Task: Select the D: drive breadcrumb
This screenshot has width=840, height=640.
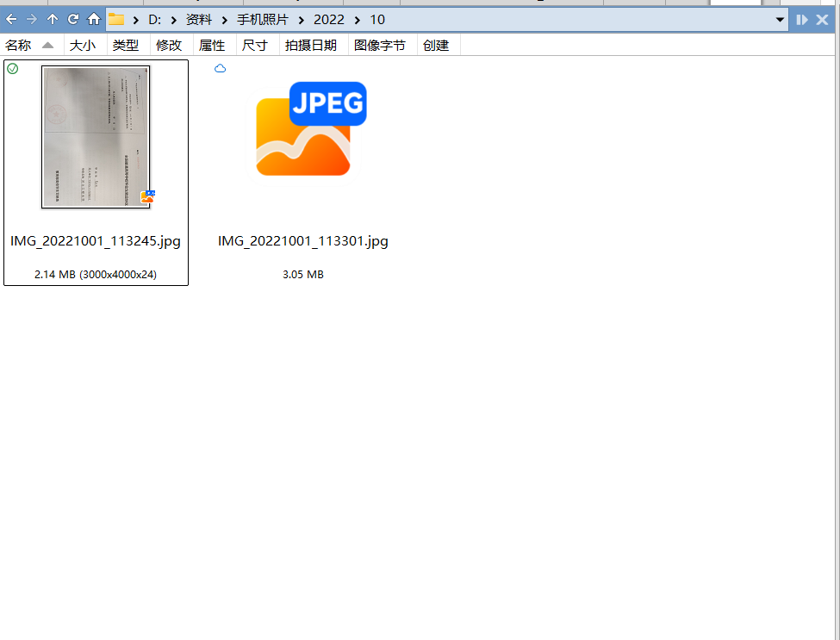Action: pos(154,20)
